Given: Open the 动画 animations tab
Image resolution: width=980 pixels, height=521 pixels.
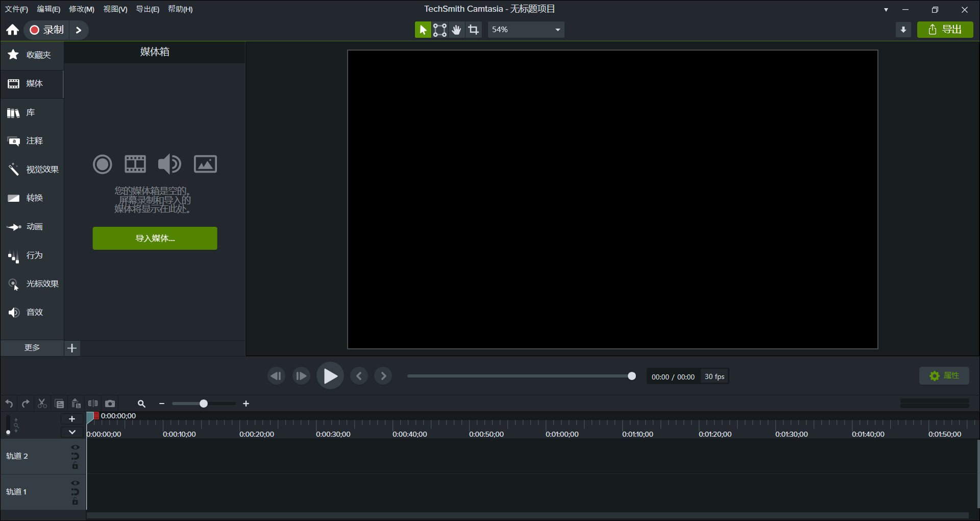Looking at the screenshot, I should pyautogui.click(x=32, y=227).
